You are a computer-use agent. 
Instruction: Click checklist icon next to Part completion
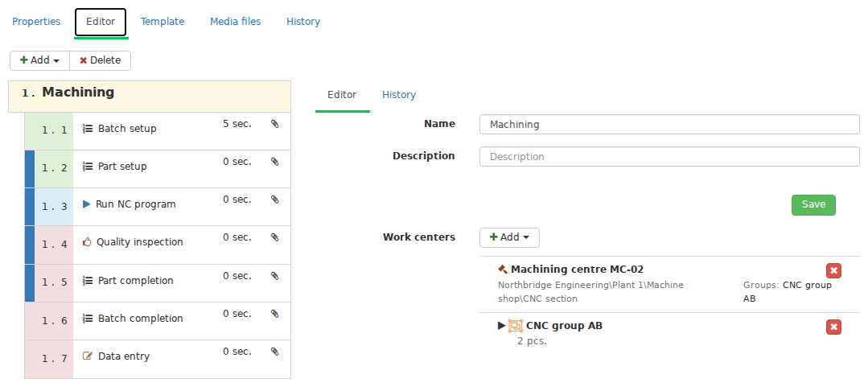point(88,281)
